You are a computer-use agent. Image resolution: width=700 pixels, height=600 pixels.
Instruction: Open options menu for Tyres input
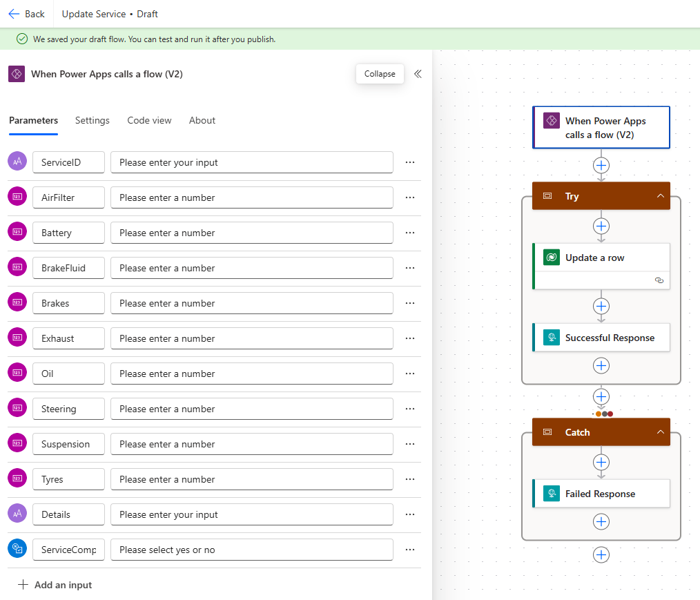[410, 479]
